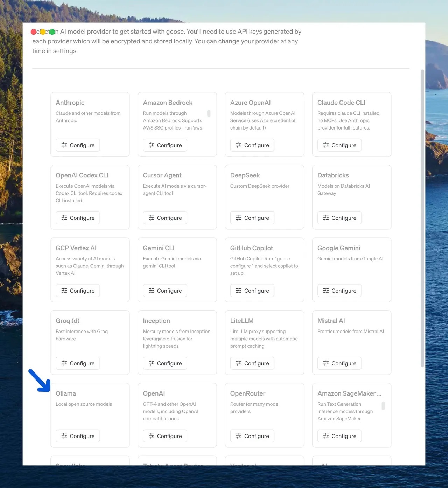The height and width of the screenshot is (488, 448).
Task: Click the Databricks heading
Action: 333,175
